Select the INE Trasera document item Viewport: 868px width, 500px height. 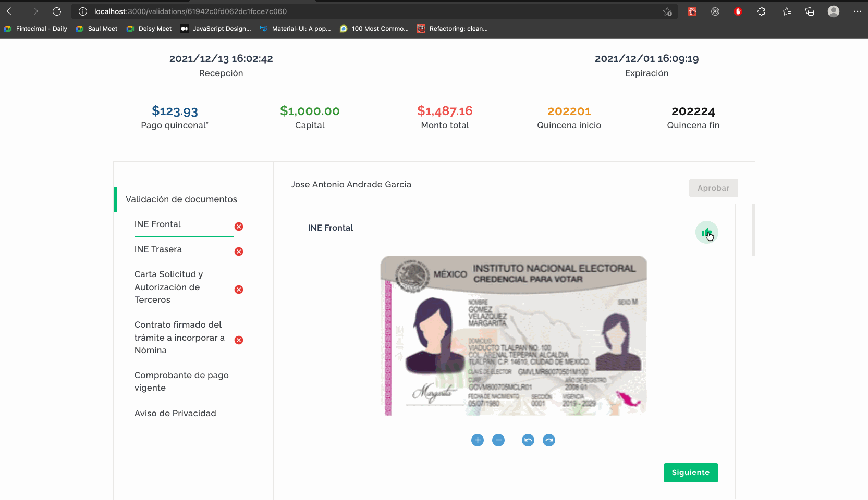(x=158, y=249)
